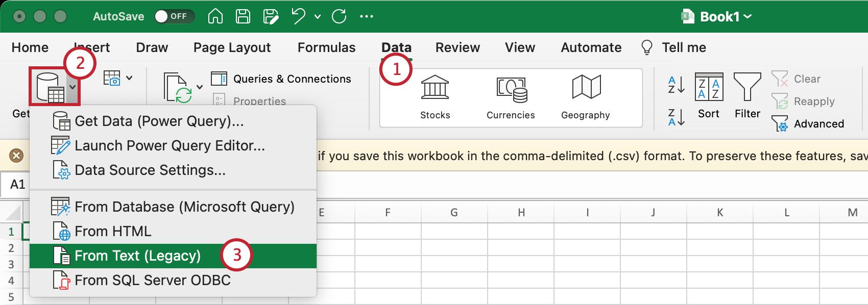Switch to the Formulas tab
This screenshot has height=305, width=868.
click(x=326, y=47)
